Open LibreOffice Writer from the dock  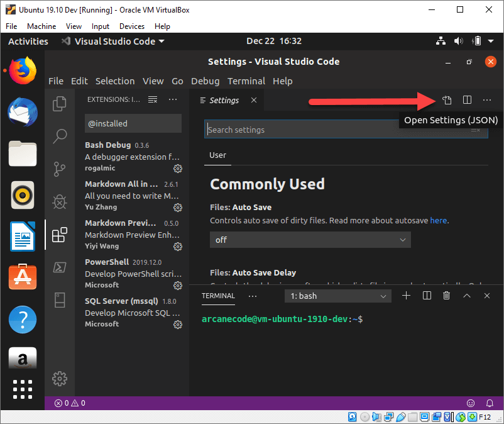[23, 236]
